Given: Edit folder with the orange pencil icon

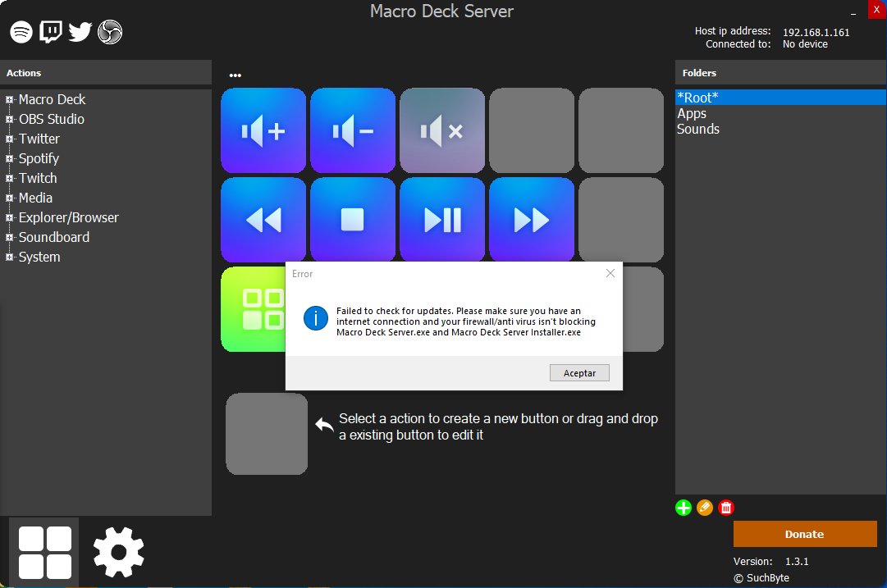Looking at the screenshot, I should (x=705, y=508).
